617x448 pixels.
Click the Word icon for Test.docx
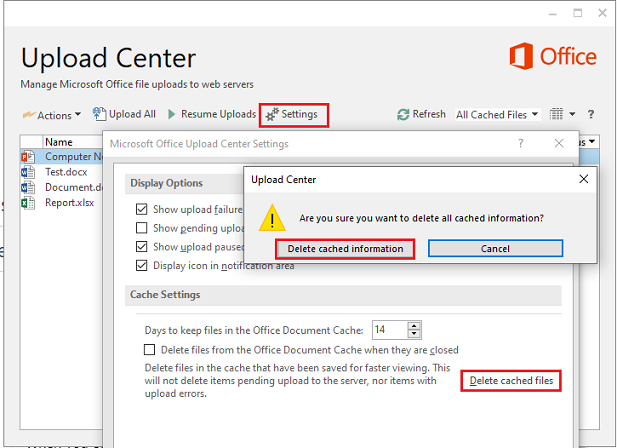(x=28, y=172)
